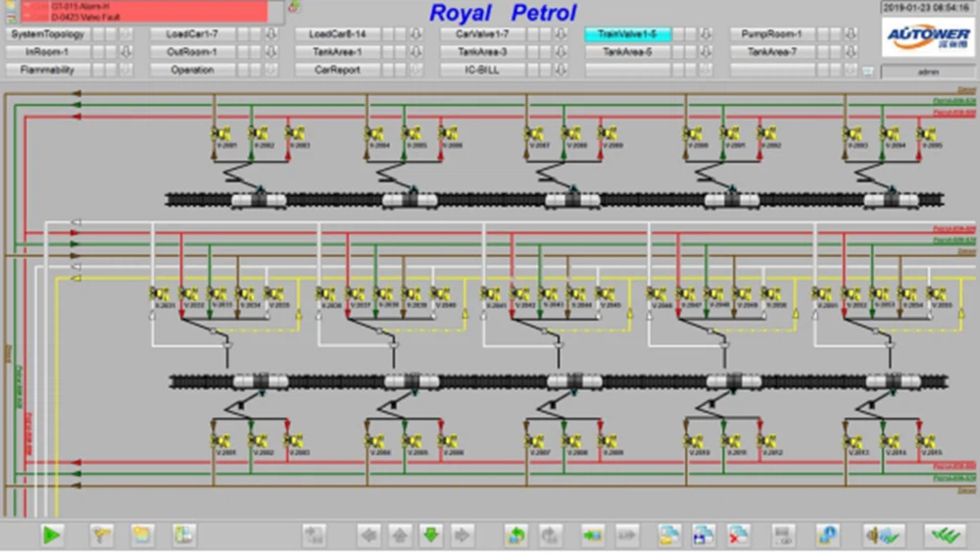The image size is (980, 553).
Task: Expand the arrow next to LoadCar1-7
Action: pos(270,34)
